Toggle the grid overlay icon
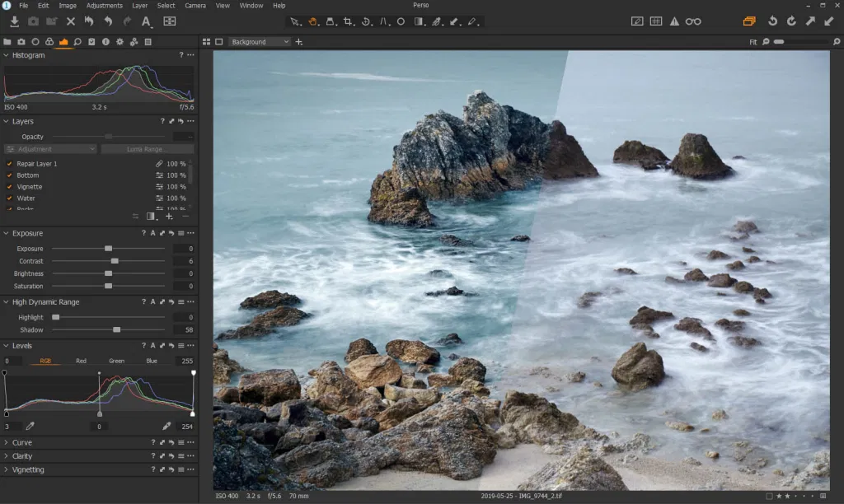Image resolution: width=844 pixels, height=504 pixels. (x=655, y=21)
